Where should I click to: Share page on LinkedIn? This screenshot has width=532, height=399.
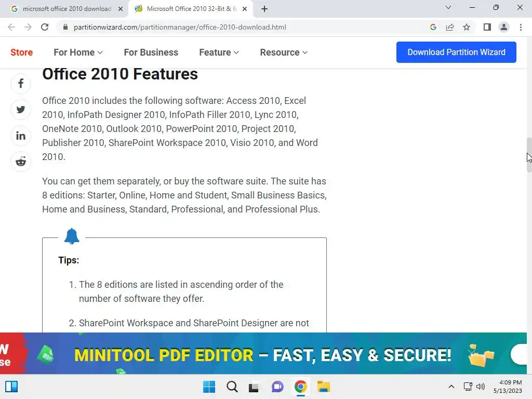tap(21, 136)
